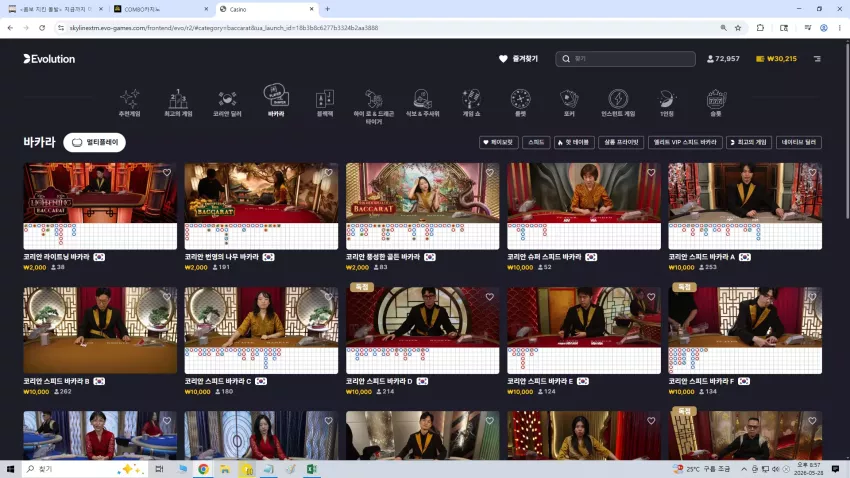This screenshot has width=850, height=478.
Task: Favorite 코리안 슈퍼 스피드 바카라 heart
Action: click(651, 172)
